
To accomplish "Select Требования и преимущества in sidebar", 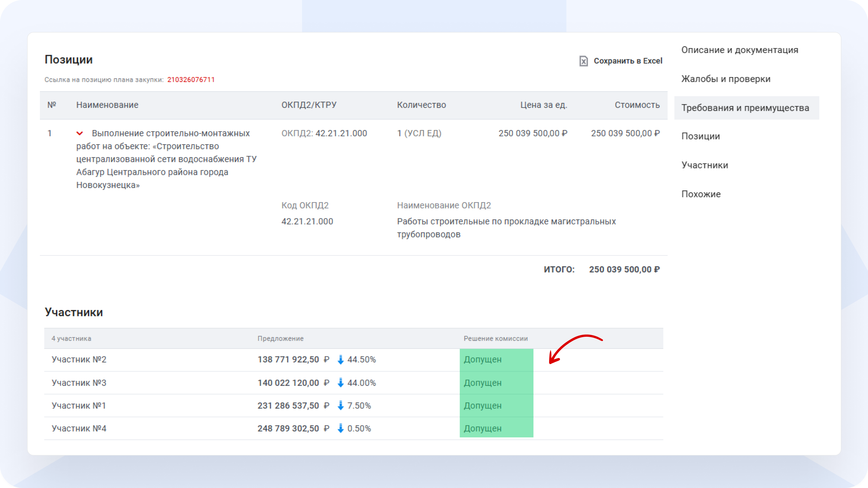I will point(745,108).
